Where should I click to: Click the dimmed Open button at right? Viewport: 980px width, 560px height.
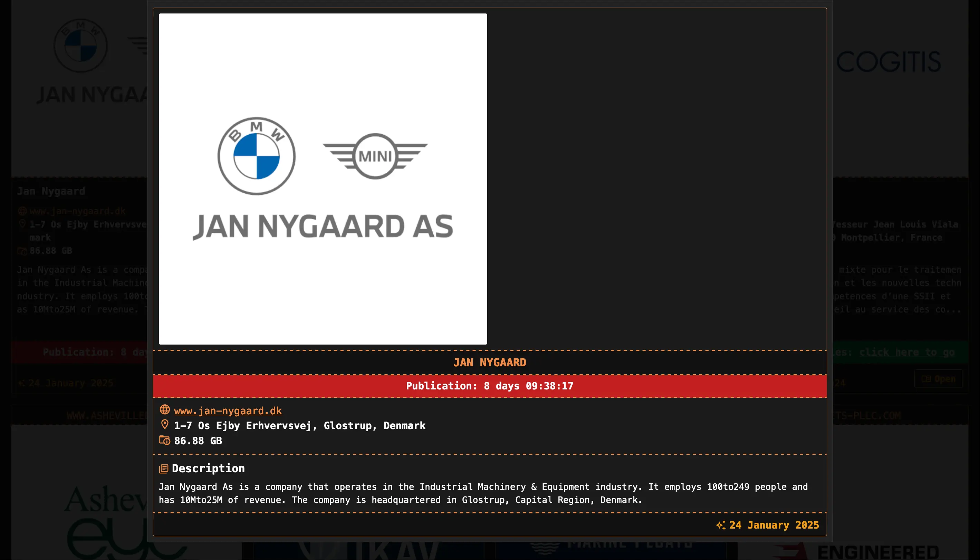pyautogui.click(x=939, y=379)
